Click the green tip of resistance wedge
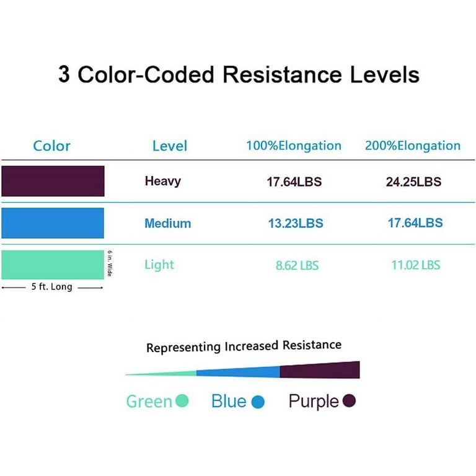The image size is (476, 476). click(x=161, y=373)
